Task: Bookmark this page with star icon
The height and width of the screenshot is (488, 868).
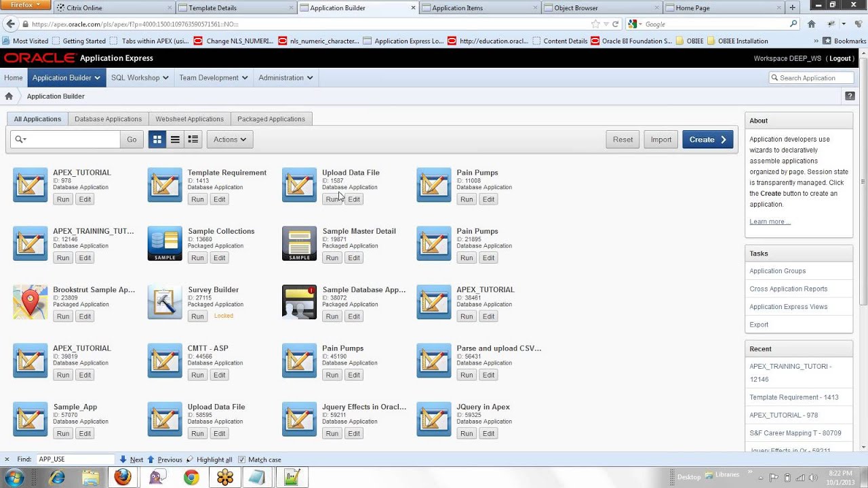Action: [x=595, y=24]
